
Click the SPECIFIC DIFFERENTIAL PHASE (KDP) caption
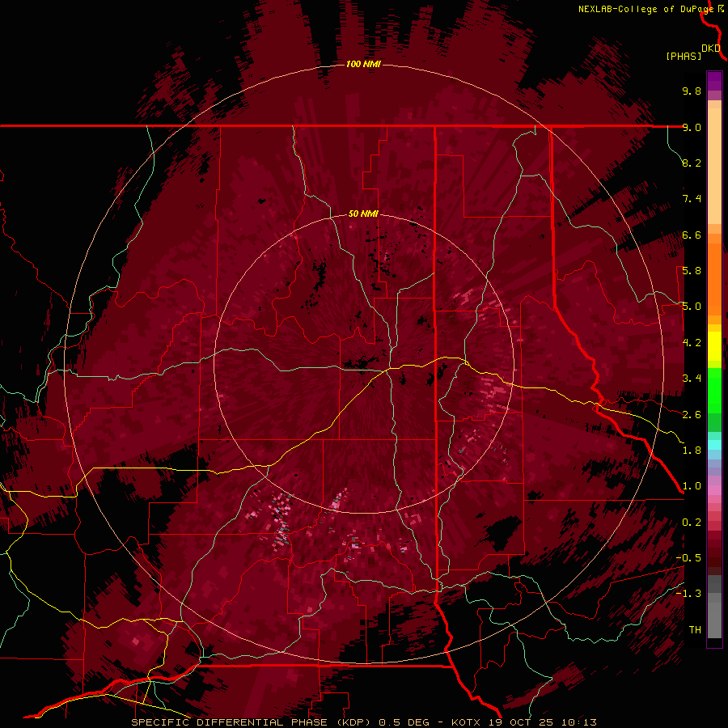coord(252,722)
